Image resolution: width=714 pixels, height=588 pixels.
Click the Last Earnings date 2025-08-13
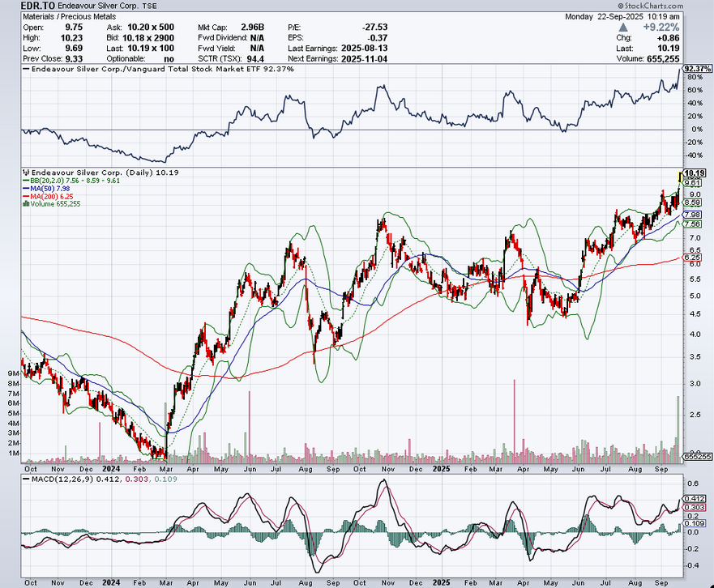(364, 49)
